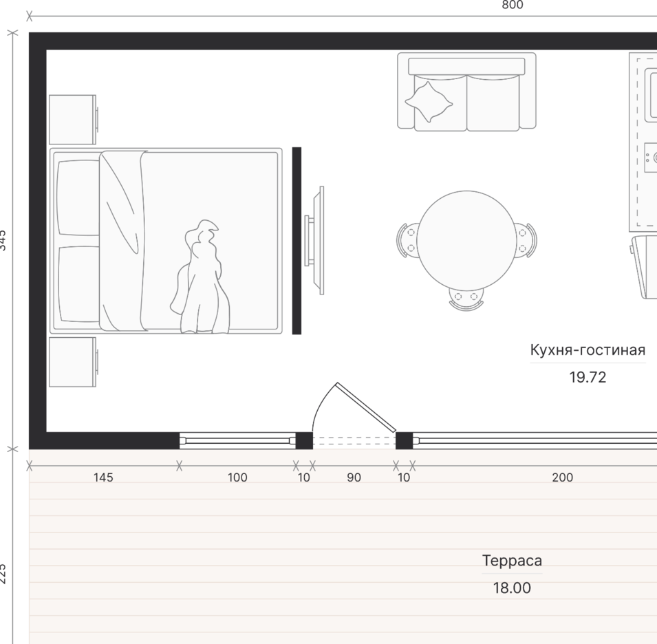Viewport: 657px width, 644px height.
Task: Select the 19.72 area value
Action: click(588, 377)
